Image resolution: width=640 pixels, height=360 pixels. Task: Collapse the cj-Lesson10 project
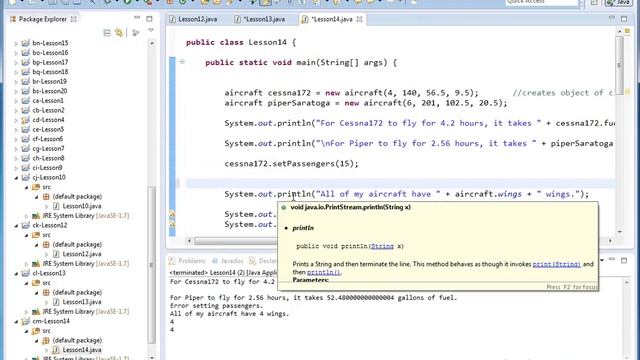16,178
